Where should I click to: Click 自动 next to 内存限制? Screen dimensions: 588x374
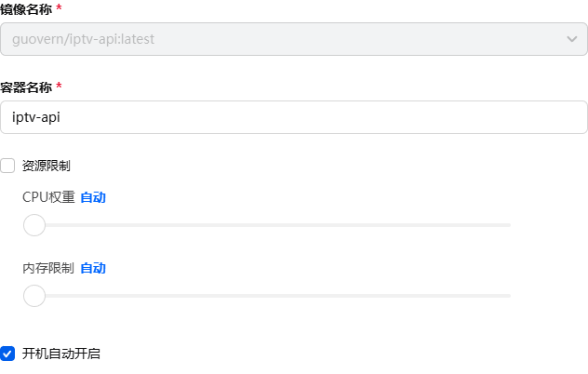click(x=93, y=268)
